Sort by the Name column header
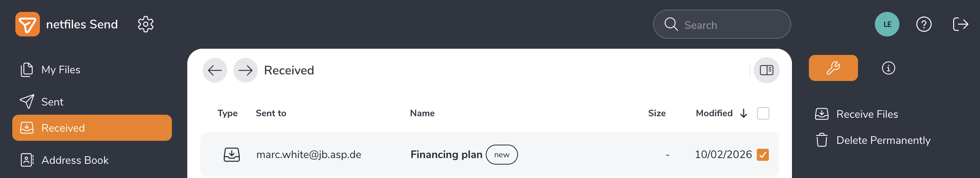Screen dimensions: 980x178 [422, 113]
